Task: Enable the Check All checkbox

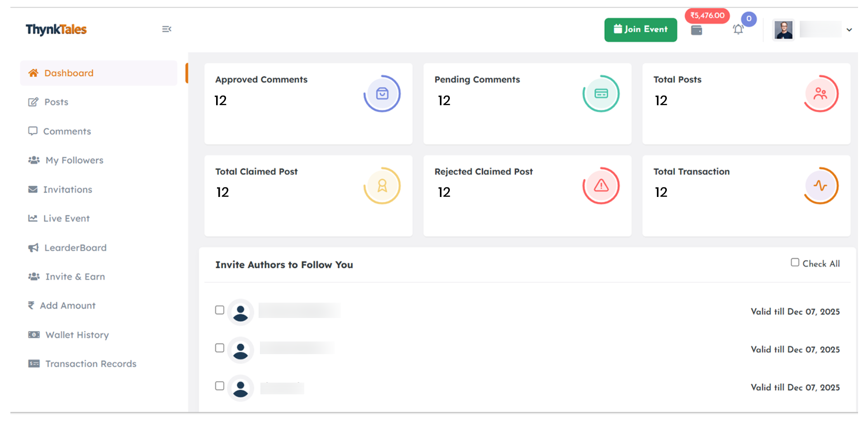Action: 795,262
